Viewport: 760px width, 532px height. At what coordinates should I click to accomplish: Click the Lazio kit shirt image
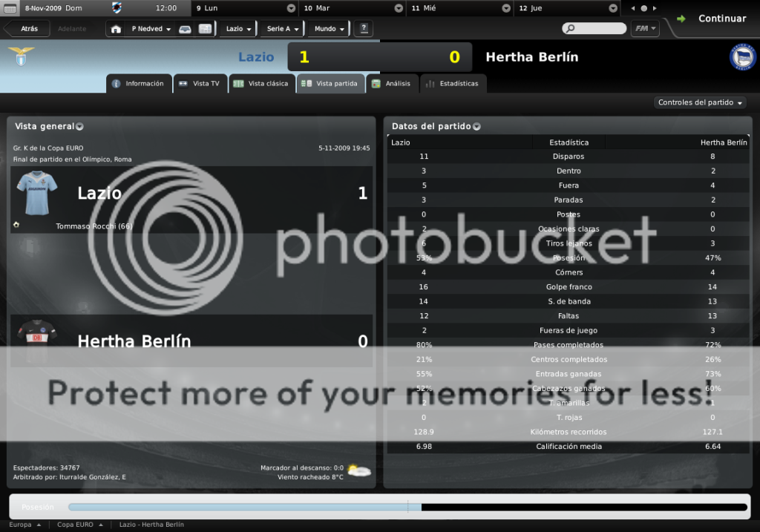coord(37,193)
